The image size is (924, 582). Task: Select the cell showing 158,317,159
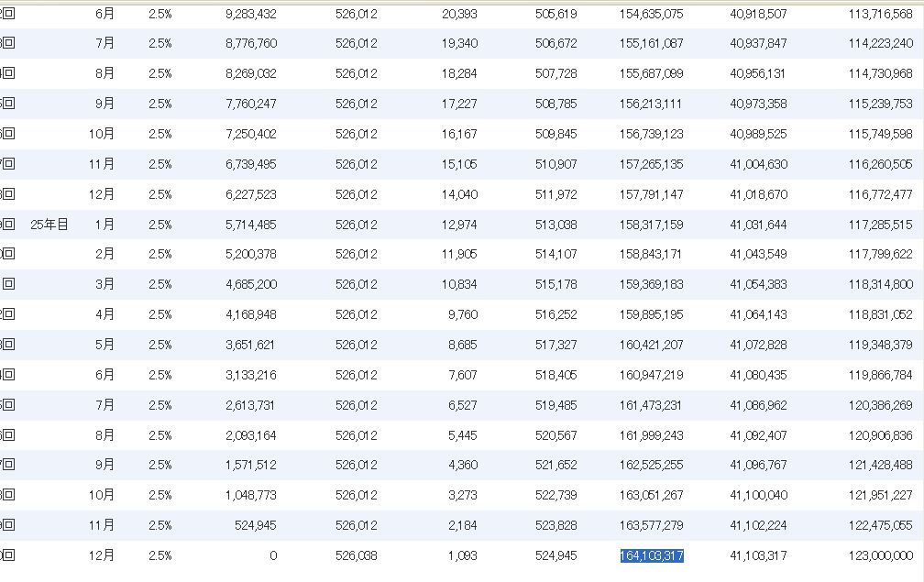[x=652, y=225]
